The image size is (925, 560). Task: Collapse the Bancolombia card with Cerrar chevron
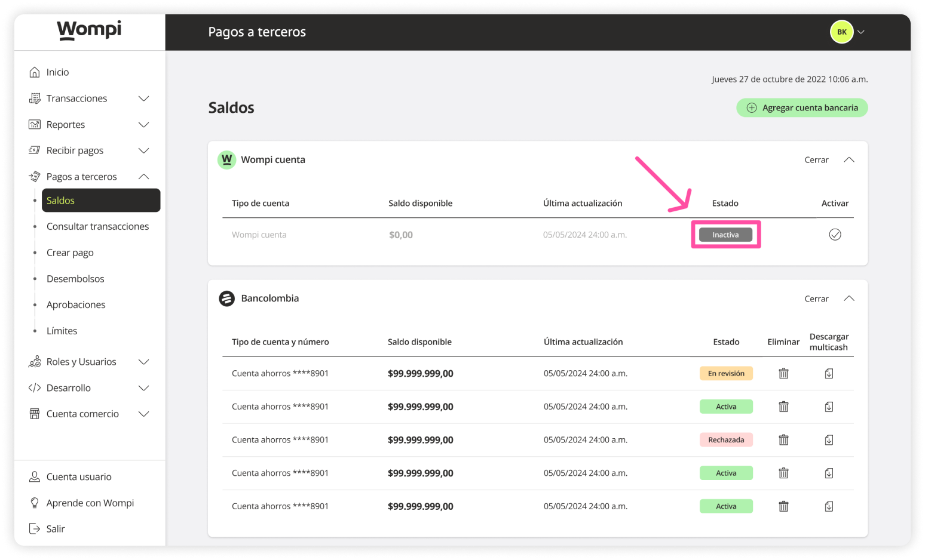[x=849, y=299]
